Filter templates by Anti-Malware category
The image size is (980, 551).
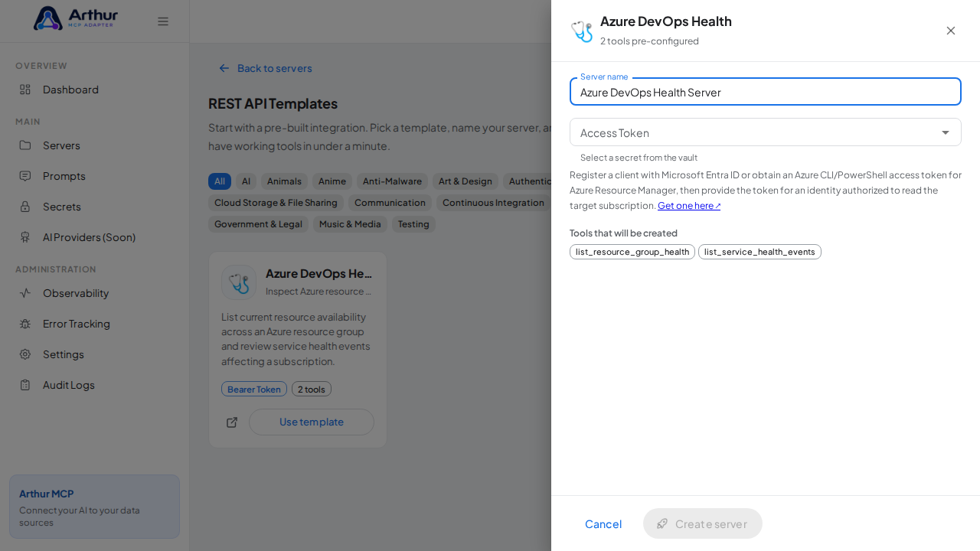[392, 181]
